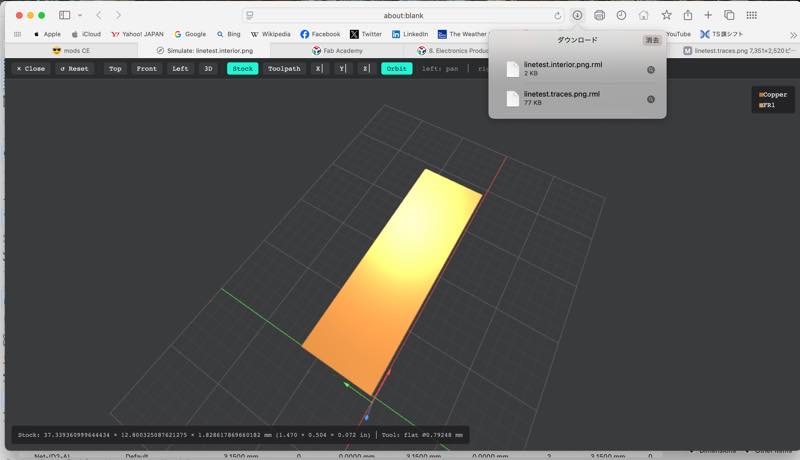The height and width of the screenshot is (460, 800).
Task: Switch to Left view
Action: click(x=180, y=68)
